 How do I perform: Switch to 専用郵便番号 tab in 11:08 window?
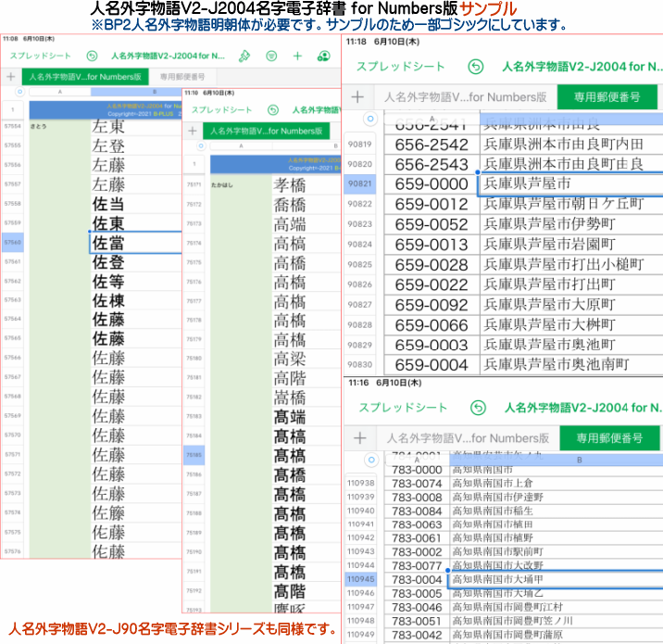point(182,77)
